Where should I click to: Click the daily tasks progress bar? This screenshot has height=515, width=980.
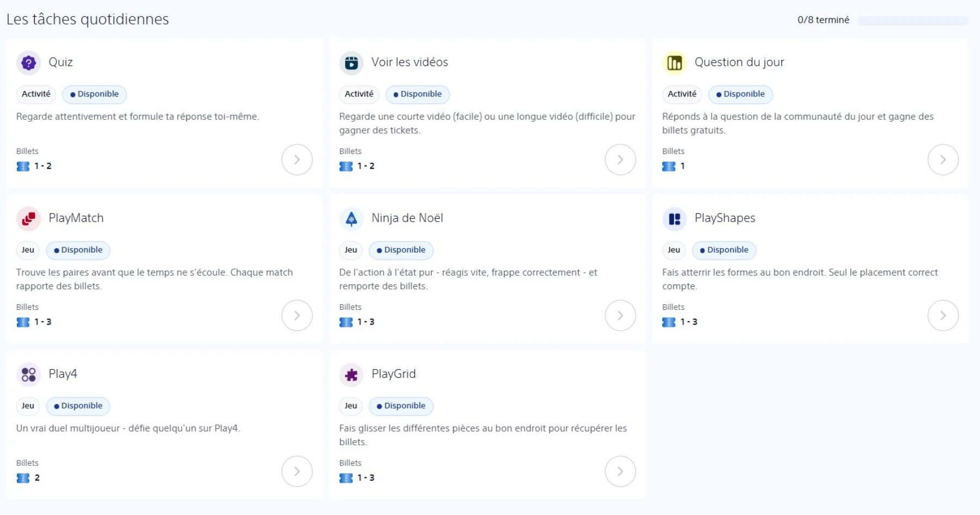pyautogui.click(x=912, y=21)
